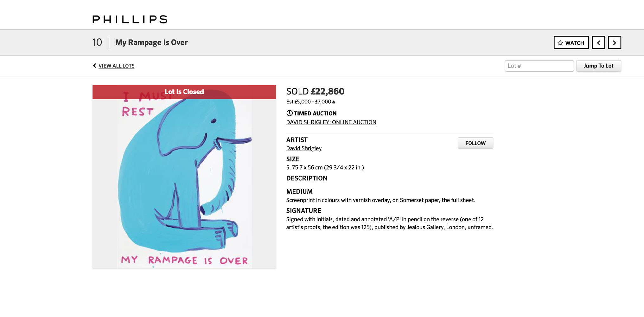Click the size text S. 75.7 x 56 cm
644x317 pixels.
[325, 167]
